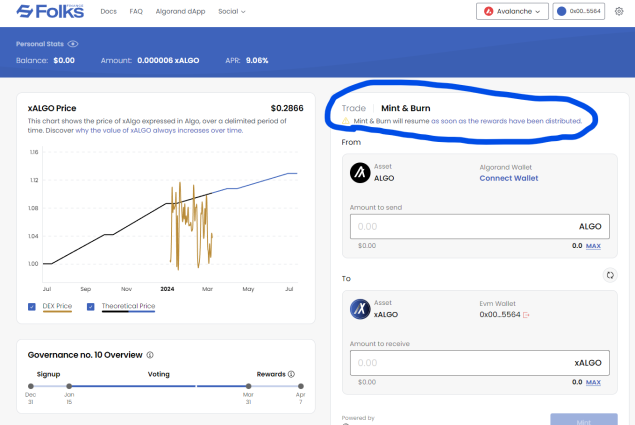The height and width of the screenshot is (425, 635).
Task: Click the APR 9.06% value
Action: click(x=257, y=60)
